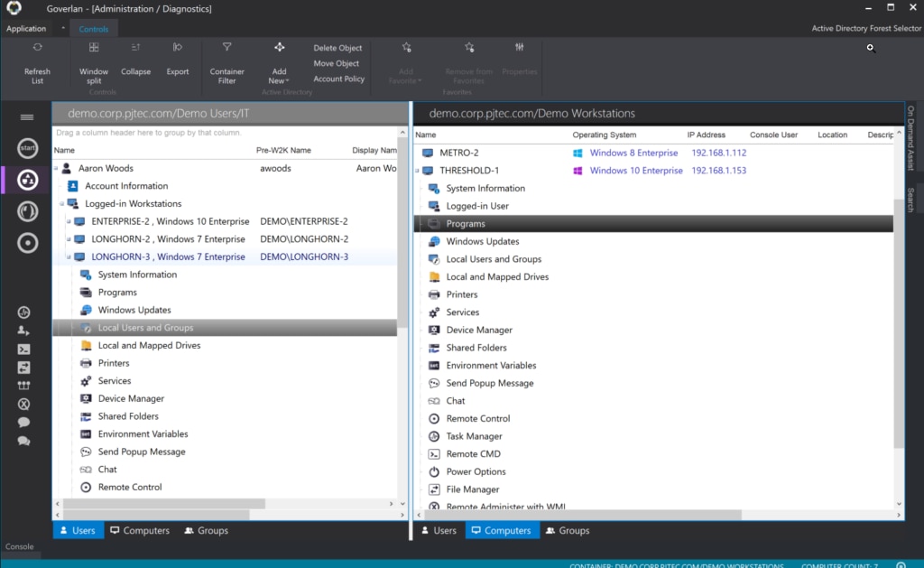Sort by Pre-W2K Name column header
924x568 pixels.
click(283, 150)
